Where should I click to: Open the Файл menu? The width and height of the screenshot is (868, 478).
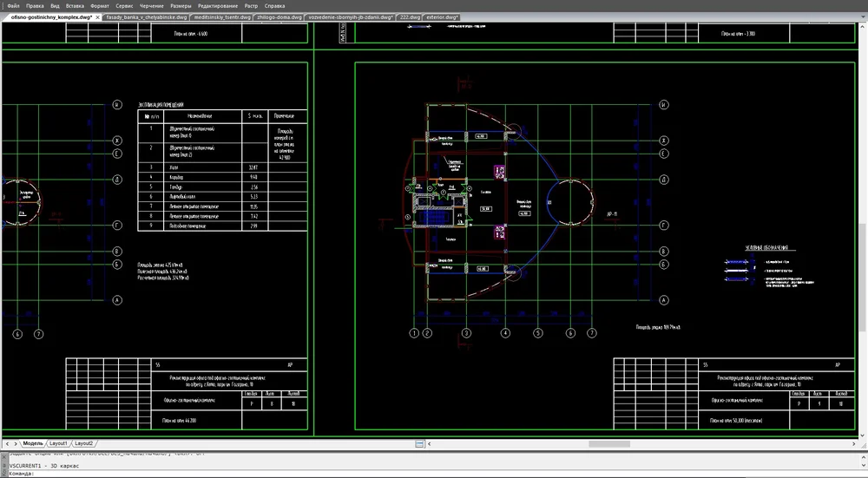point(12,6)
